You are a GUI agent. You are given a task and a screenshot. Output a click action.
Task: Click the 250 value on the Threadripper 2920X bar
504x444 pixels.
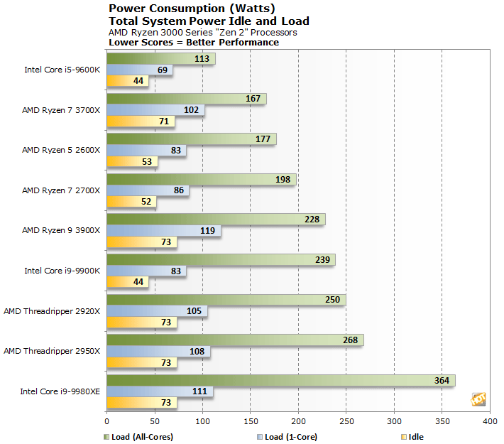click(333, 300)
